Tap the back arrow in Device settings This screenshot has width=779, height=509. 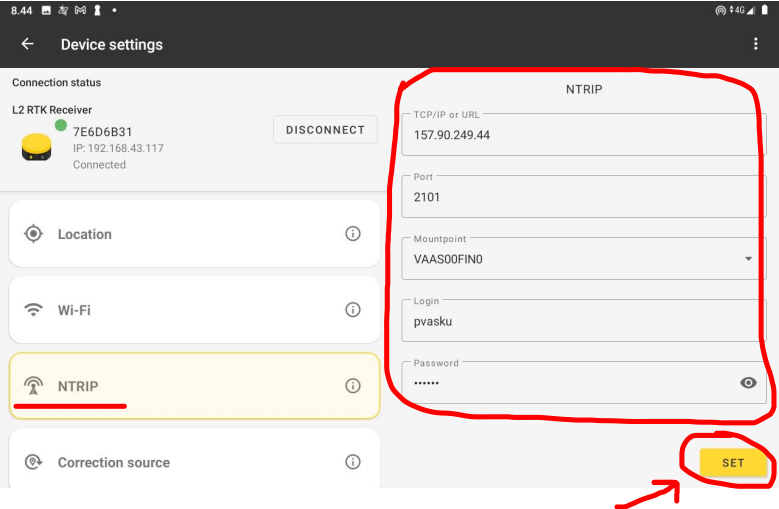[x=27, y=44]
